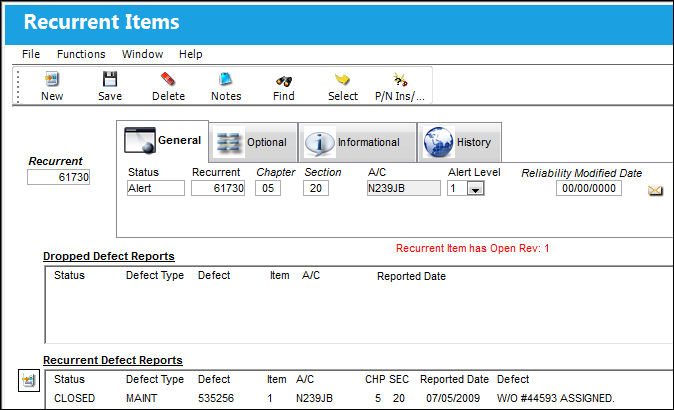This screenshot has width=674, height=410.
Task: Click the A/C field showing N239JB
Action: click(x=404, y=188)
